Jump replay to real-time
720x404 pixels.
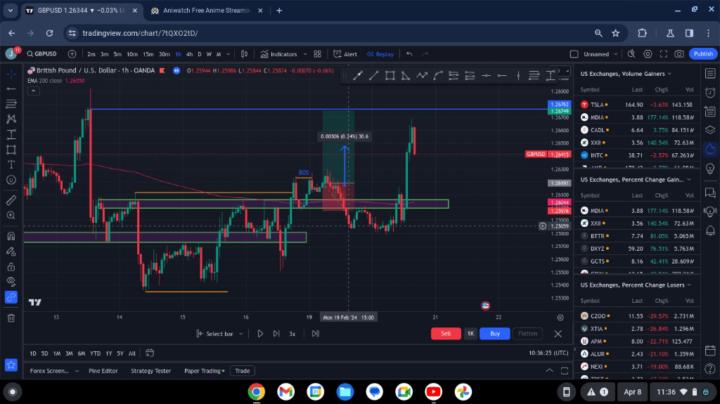coord(315,334)
